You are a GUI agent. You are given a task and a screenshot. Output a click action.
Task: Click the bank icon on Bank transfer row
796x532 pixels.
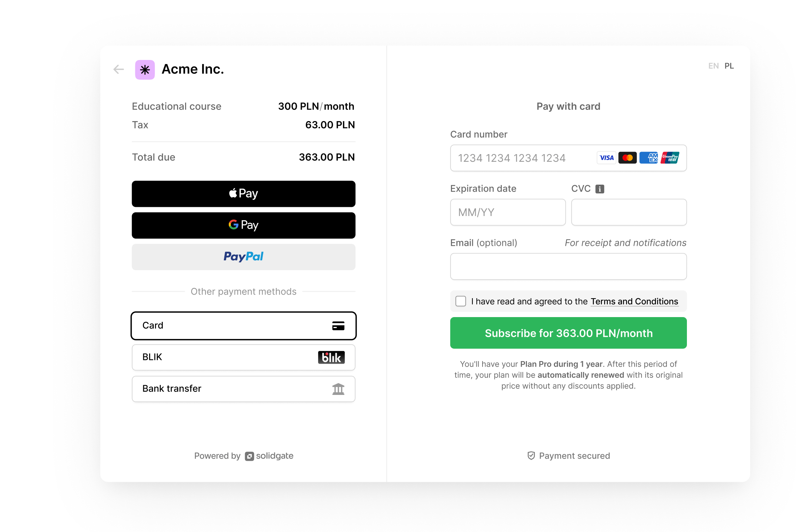coord(339,389)
